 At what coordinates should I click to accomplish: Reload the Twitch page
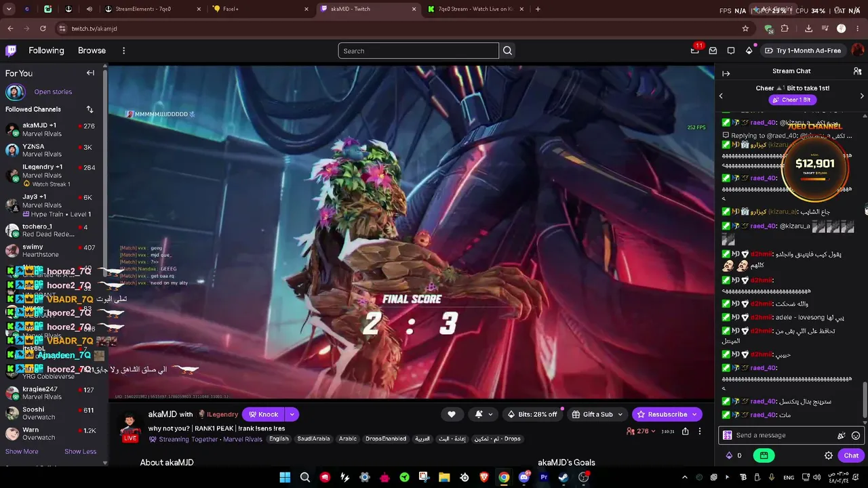[43, 28]
